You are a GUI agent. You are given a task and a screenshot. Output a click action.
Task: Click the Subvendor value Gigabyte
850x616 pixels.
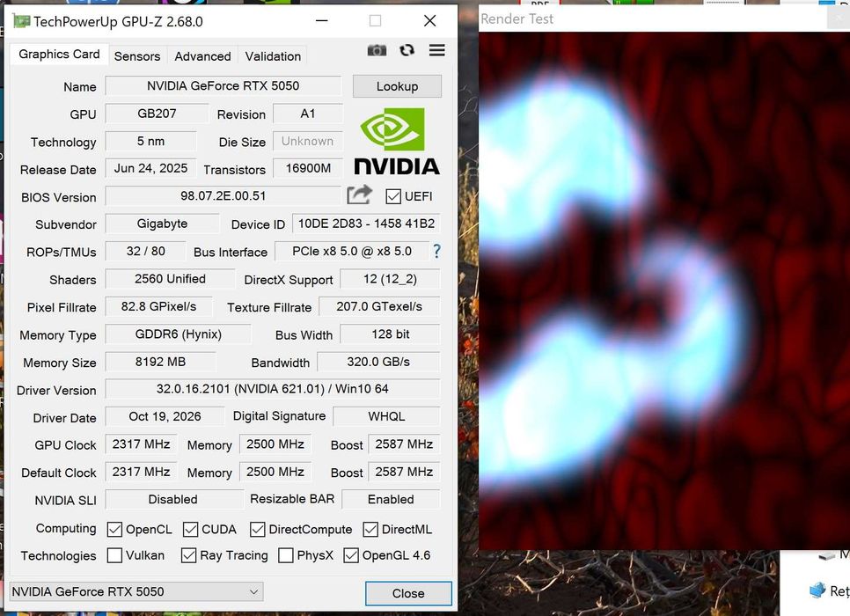point(162,224)
